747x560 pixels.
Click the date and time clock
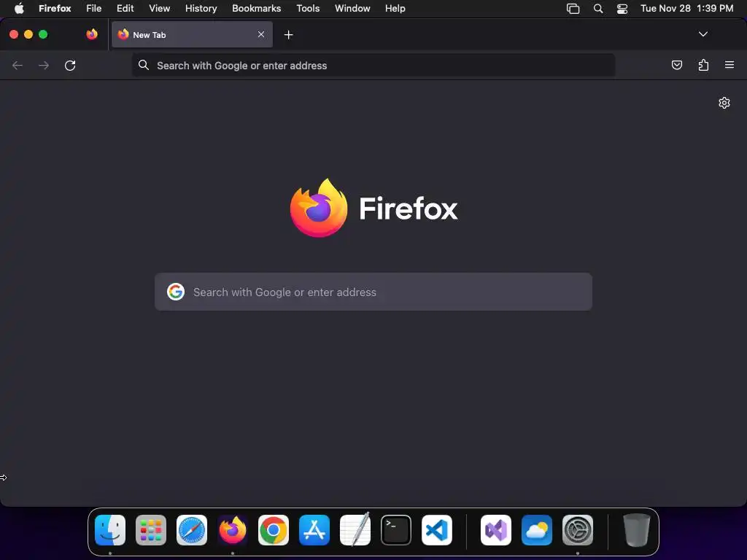coord(686,8)
